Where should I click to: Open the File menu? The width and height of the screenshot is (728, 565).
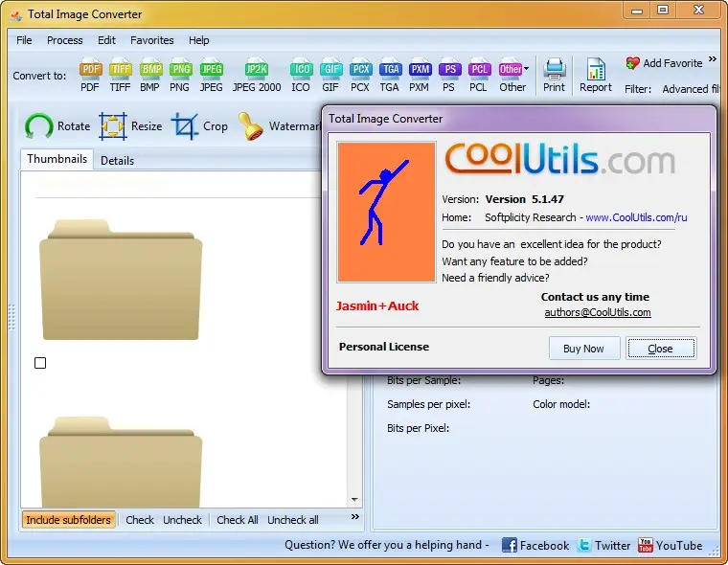click(24, 40)
